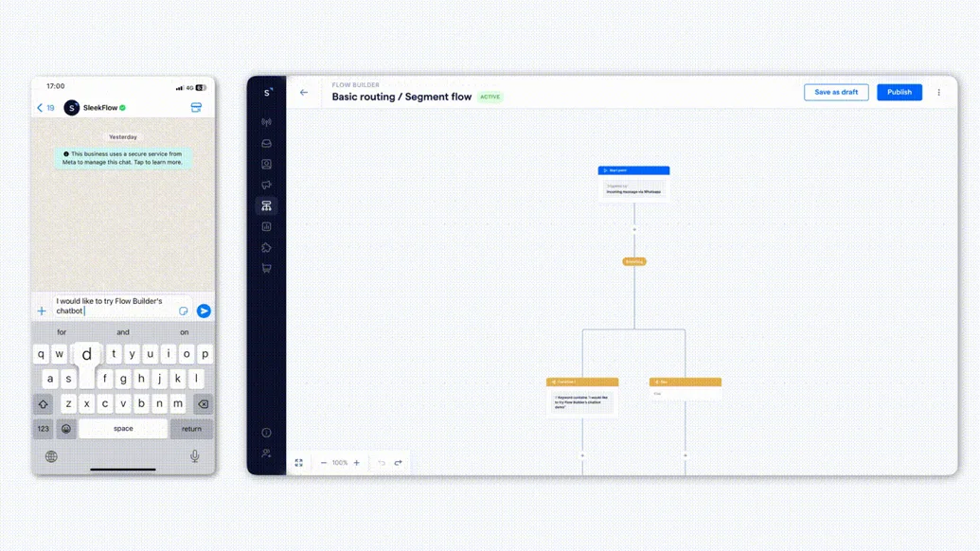Open the Else branch node
This screenshot has width=980, height=551.
[686, 388]
